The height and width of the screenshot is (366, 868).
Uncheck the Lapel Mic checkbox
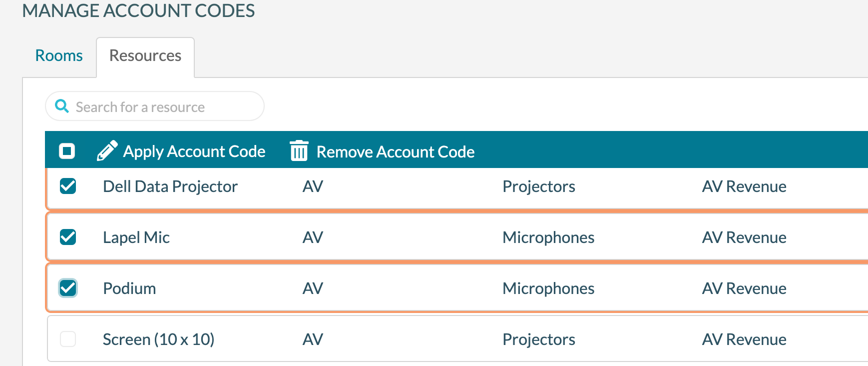point(68,237)
